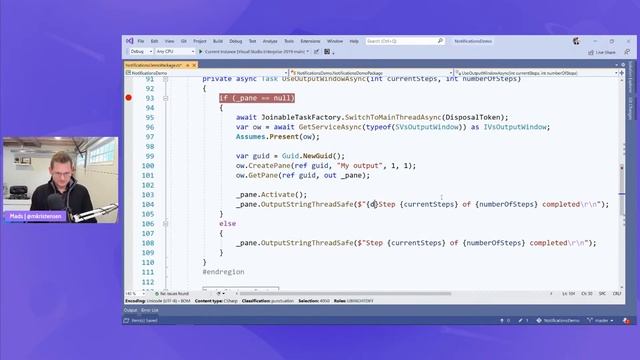Screen dimensions: 640x360
Task: Expand the start target dropdown arrow
Action: tap(308, 52)
